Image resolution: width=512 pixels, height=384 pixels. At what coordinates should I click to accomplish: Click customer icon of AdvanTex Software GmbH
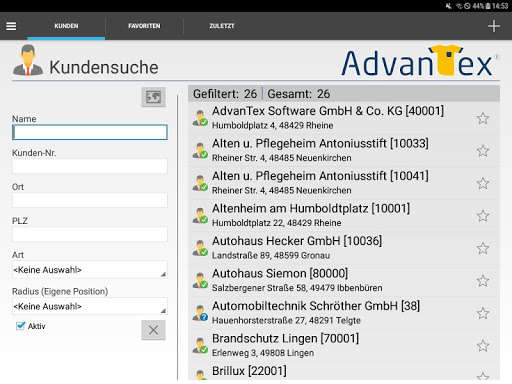[x=200, y=118]
